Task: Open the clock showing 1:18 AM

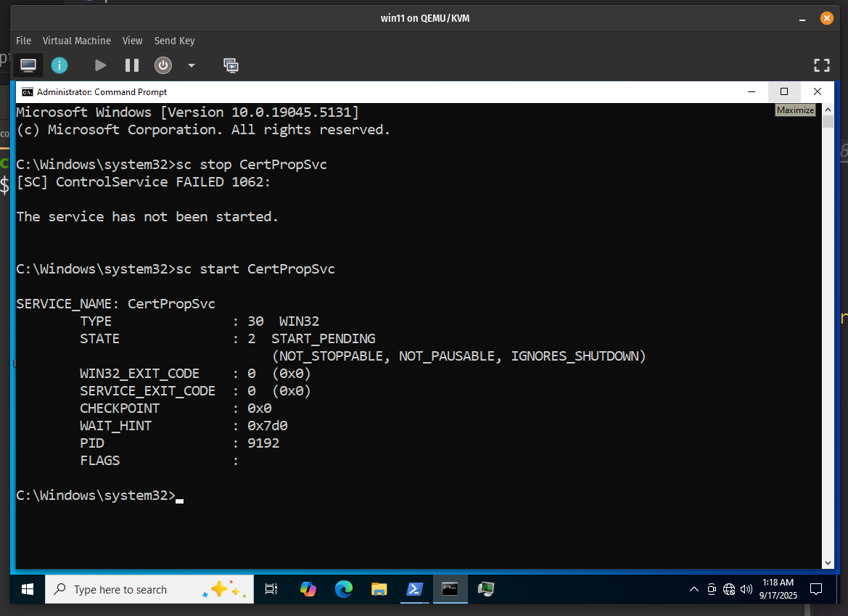Action: (778, 589)
